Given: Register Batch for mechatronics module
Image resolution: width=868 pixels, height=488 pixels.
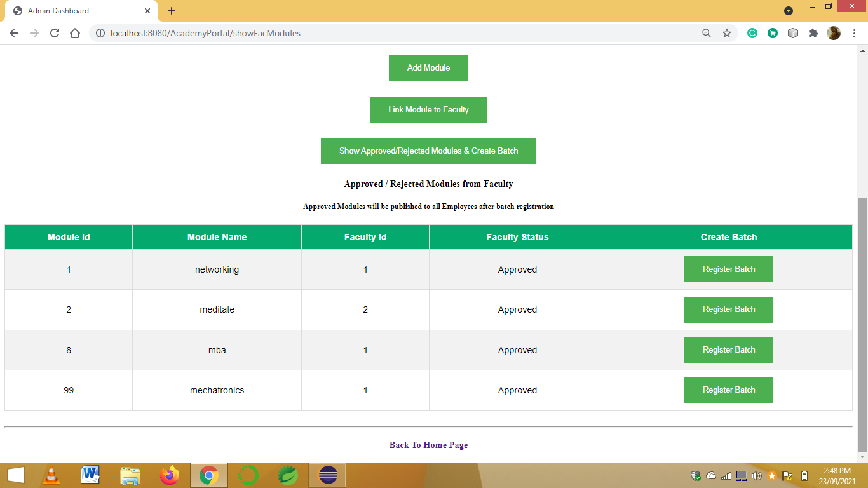Looking at the screenshot, I should pyautogui.click(x=729, y=390).
